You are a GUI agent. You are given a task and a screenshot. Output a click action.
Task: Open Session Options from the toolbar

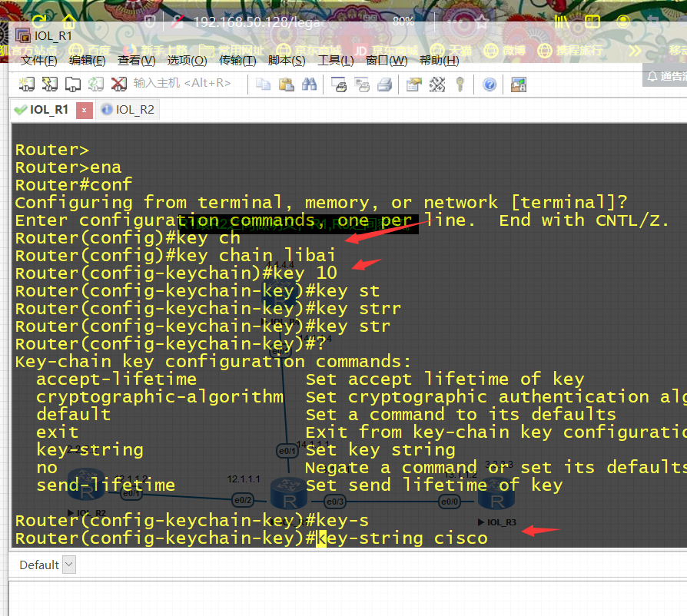coord(413,84)
